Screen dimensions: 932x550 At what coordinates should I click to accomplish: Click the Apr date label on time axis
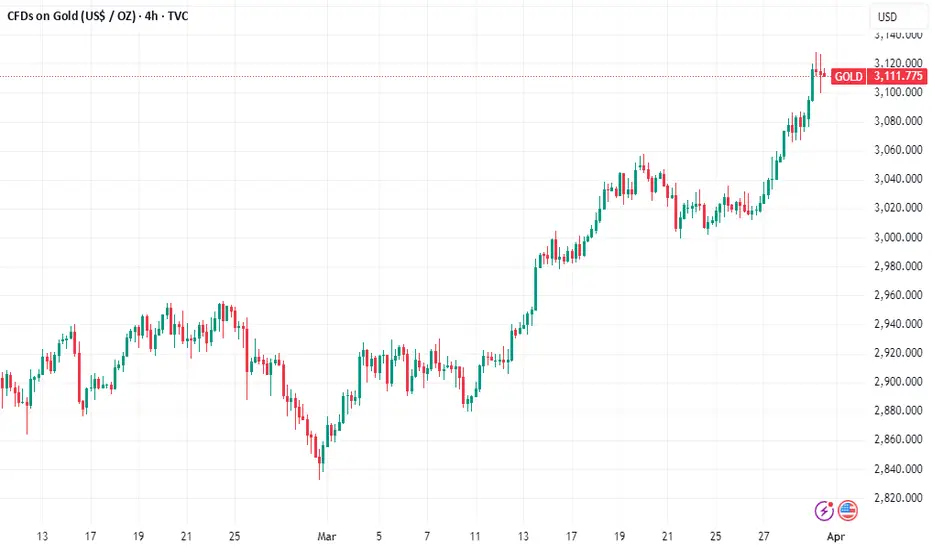click(x=835, y=536)
